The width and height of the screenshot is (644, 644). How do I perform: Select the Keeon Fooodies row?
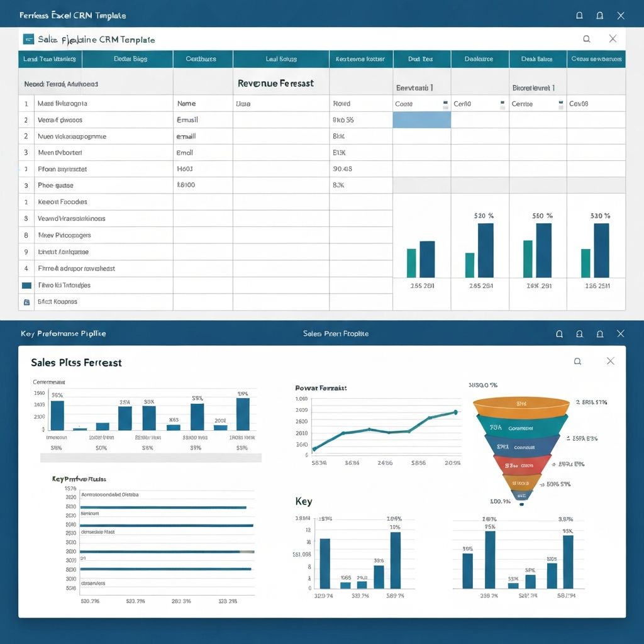click(x=96, y=202)
